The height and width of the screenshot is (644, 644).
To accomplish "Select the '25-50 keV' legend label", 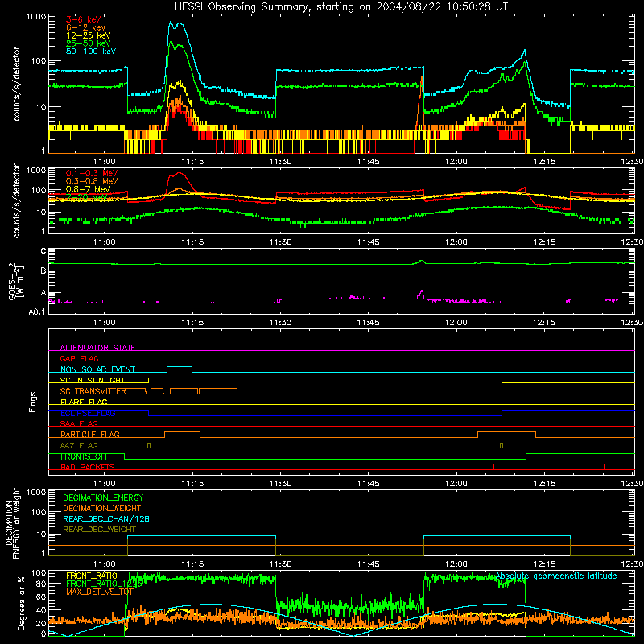I will 89,43.
